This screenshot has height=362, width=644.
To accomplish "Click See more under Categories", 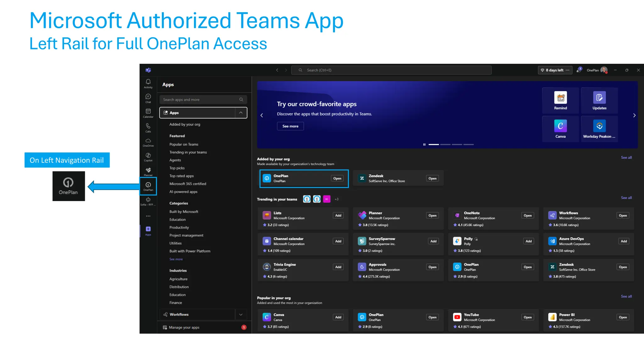I will (x=176, y=259).
